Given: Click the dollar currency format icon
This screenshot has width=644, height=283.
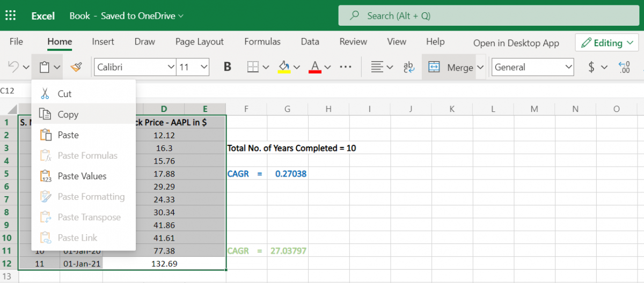Looking at the screenshot, I should (x=591, y=67).
